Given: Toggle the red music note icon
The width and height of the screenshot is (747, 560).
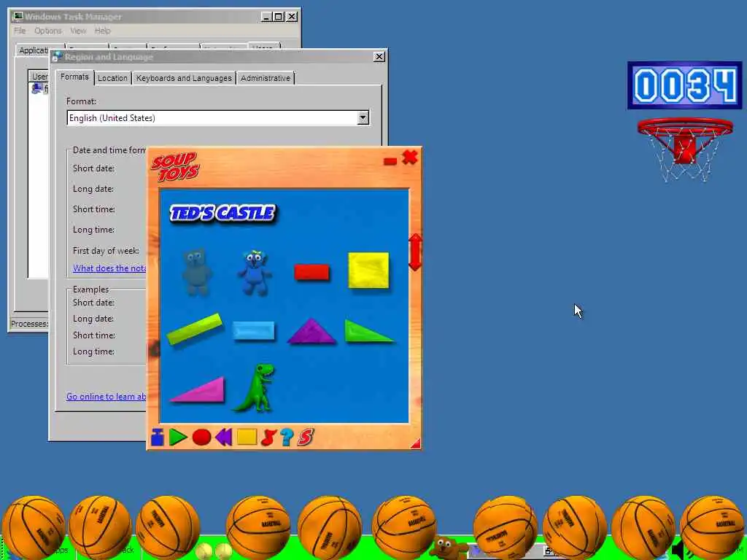Looking at the screenshot, I should pos(268,437).
